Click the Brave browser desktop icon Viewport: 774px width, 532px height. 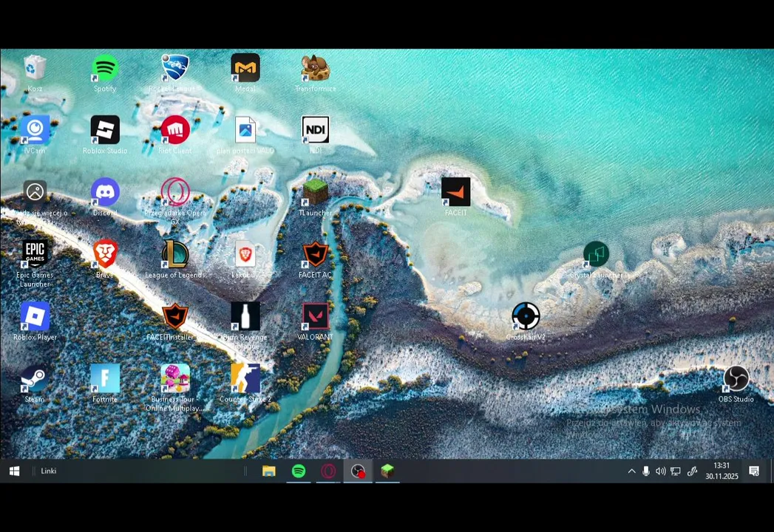pos(105,254)
